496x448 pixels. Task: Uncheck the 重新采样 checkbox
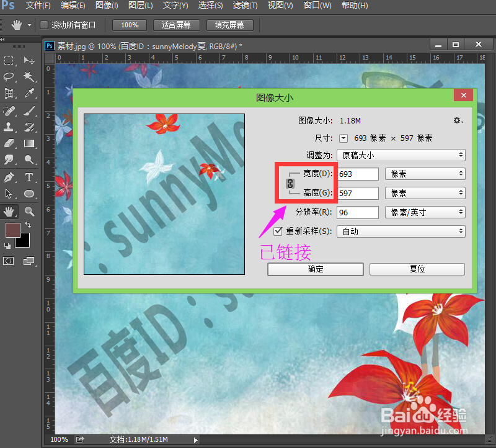278,231
